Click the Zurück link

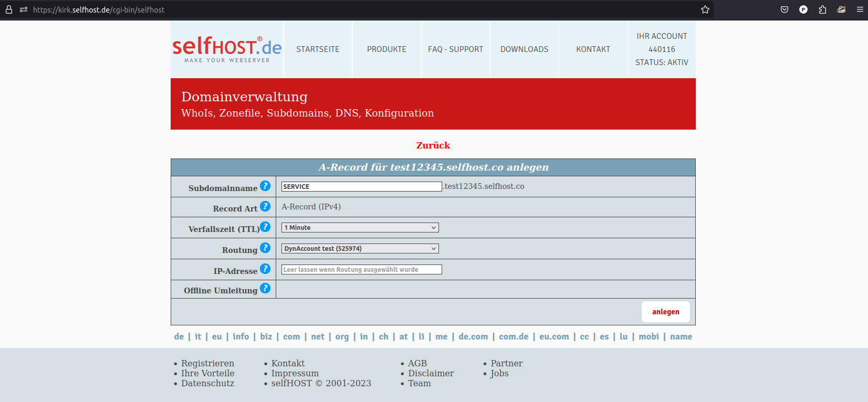click(433, 145)
